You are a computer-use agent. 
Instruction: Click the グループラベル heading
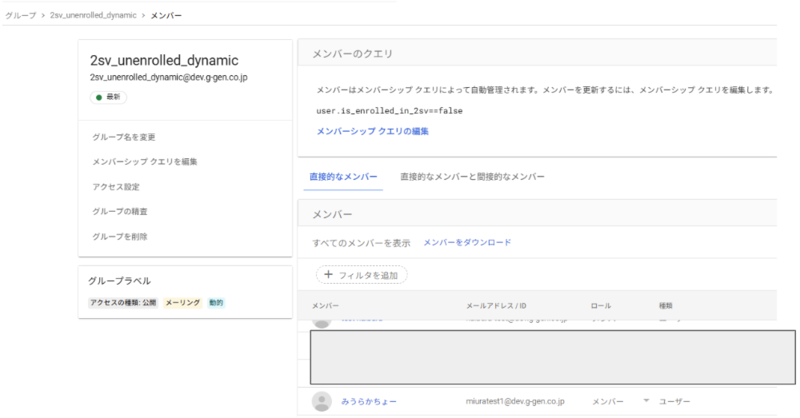(119, 281)
